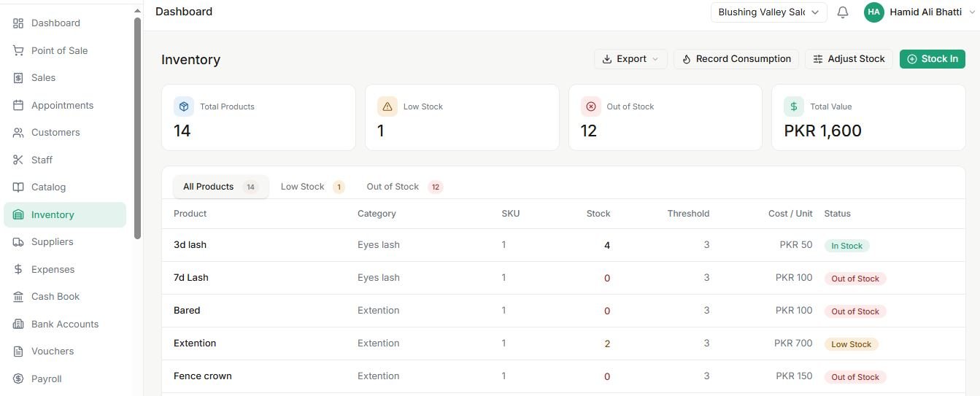Select the Bared product name

[x=187, y=311]
